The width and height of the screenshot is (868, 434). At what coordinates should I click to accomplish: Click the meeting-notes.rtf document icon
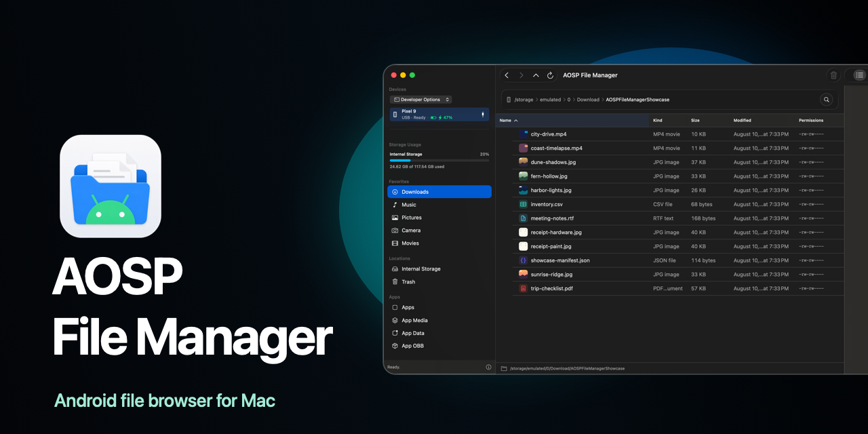[524, 218]
